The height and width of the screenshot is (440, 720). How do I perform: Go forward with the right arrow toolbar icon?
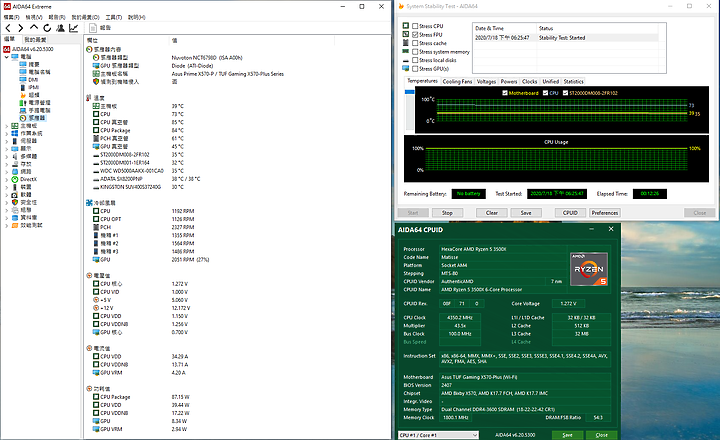(20, 28)
